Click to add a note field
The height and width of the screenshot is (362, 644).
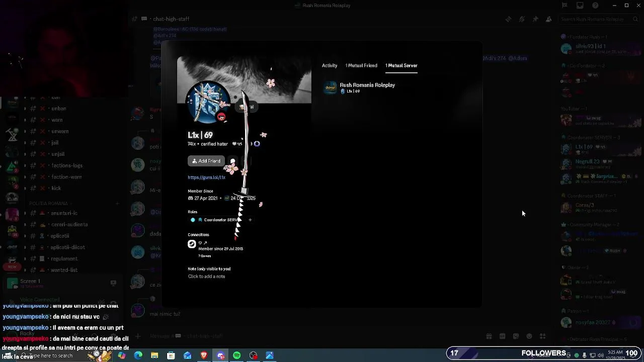(x=206, y=277)
